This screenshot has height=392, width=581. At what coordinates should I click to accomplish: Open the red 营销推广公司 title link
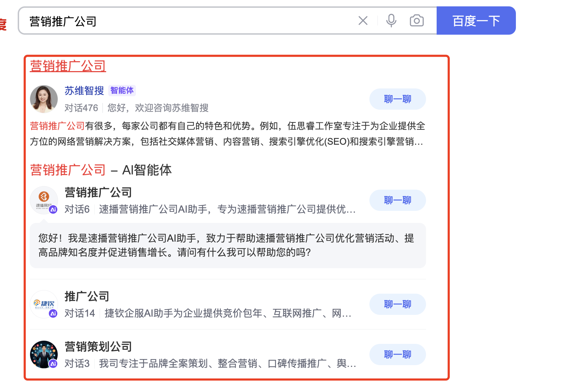coord(68,66)
